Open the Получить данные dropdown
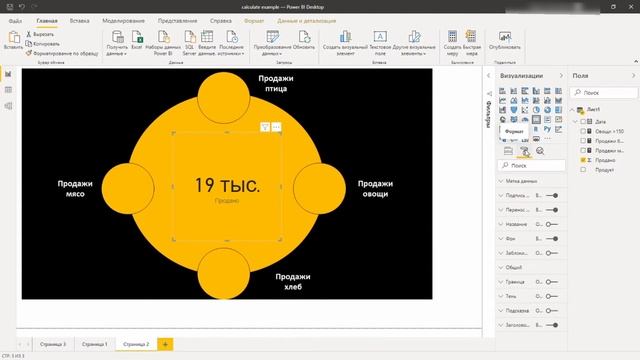Viewport: 640px width, 360px height. [117, 43]
